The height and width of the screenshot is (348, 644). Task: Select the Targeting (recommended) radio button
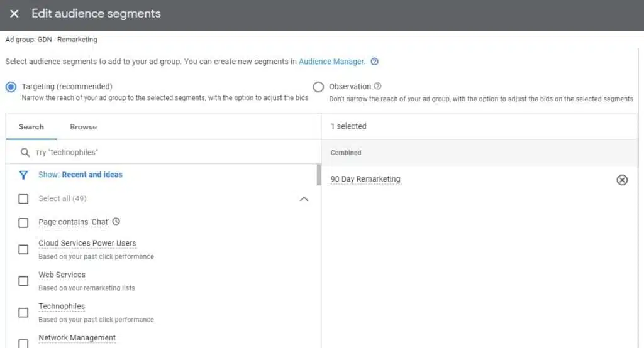[11, 87]
